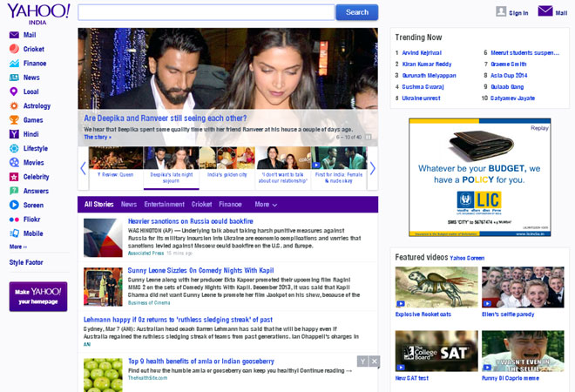575x392 pixels.
Task: Click the Cricket ball icon
Action: click(x=14, y=49)
